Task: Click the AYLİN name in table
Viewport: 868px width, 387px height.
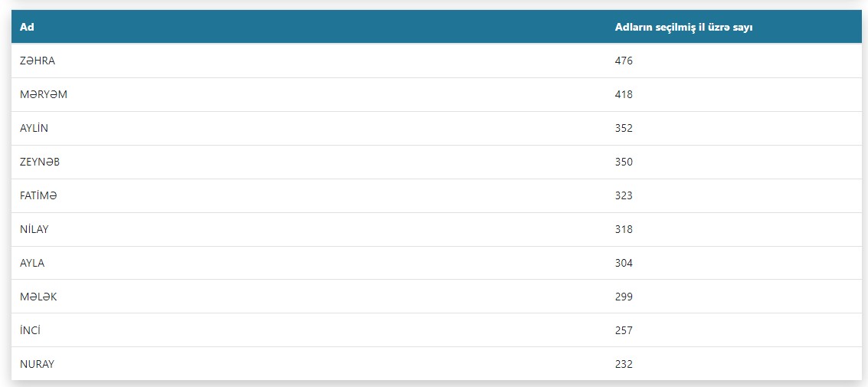Action: [34, 128]
